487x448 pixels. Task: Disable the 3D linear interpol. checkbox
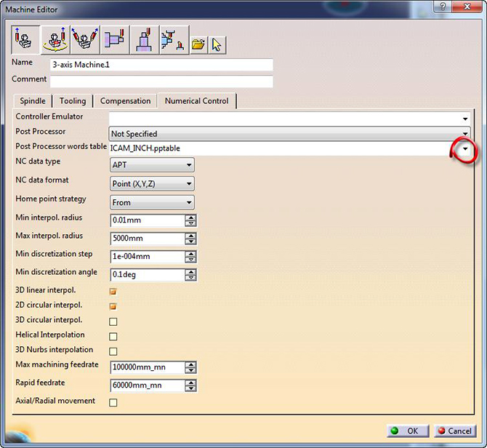(113, 291)
